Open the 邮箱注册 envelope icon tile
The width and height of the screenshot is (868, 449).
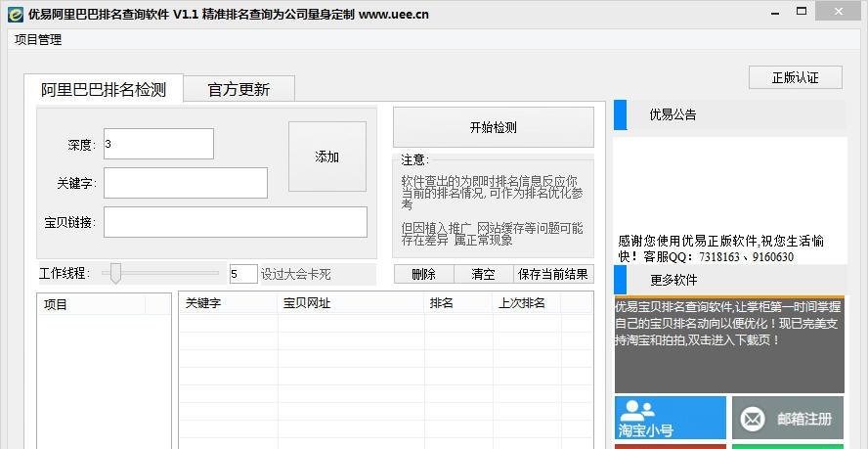788,418
